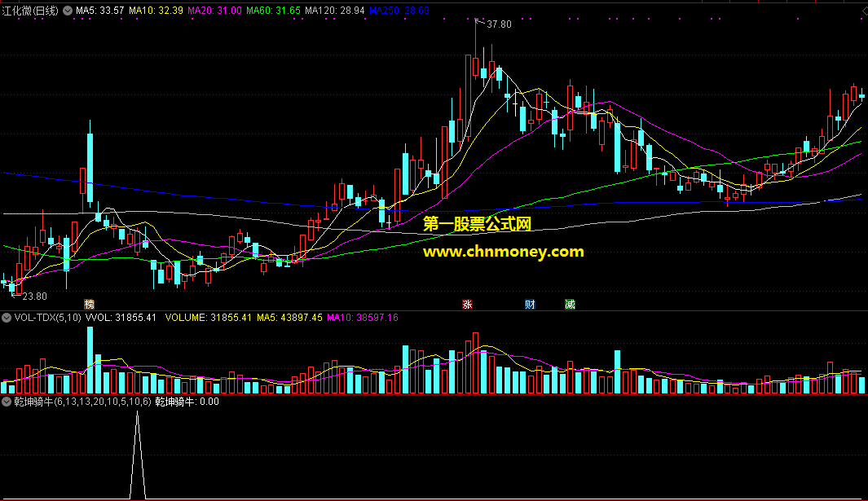Open the green 减 event marker

pos(571,304)
